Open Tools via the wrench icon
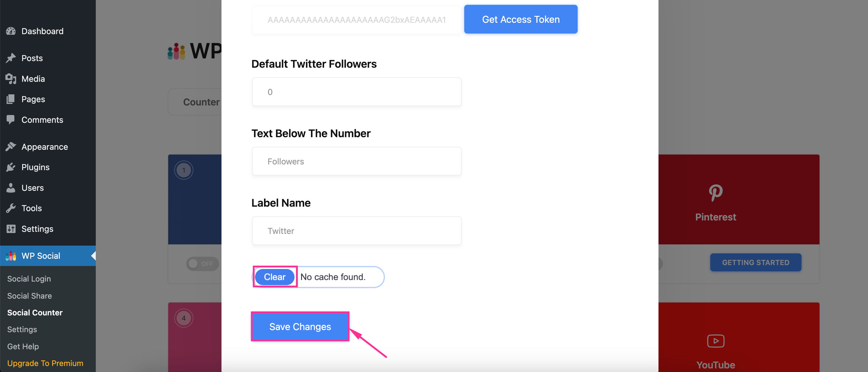Viewport: 868px width, 372px height. point(11,208)
